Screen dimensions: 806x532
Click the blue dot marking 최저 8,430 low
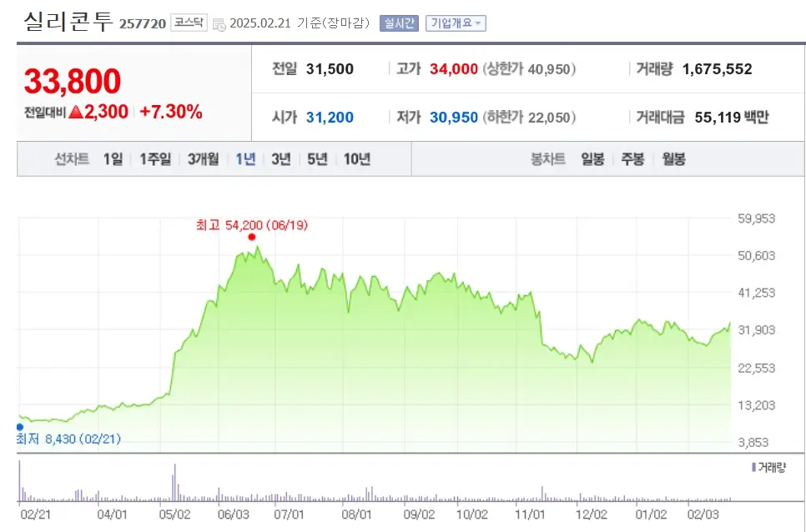20,427
